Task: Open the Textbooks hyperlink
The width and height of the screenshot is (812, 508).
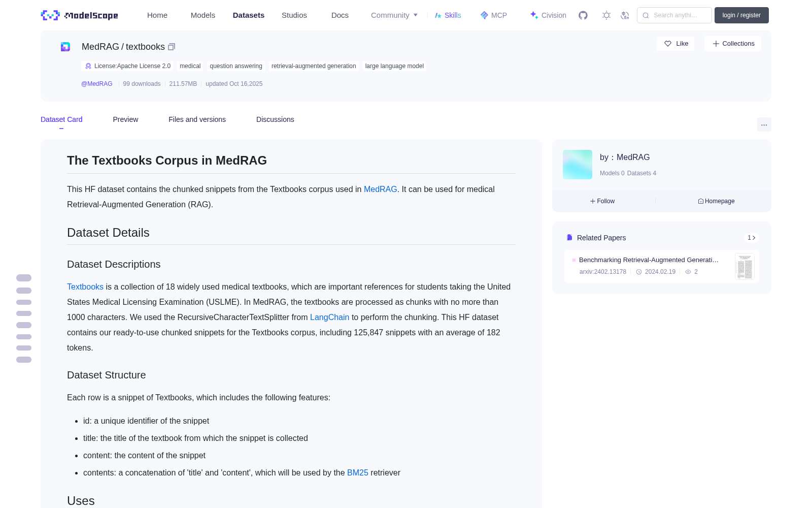Action: coord(85,287)
